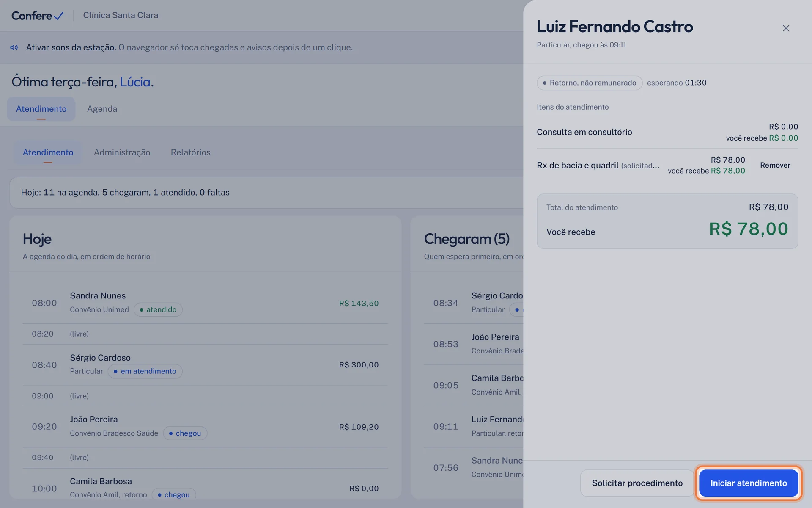Screen dimensions: 812x508
Task: Activate station sounds link
Action: coord(71,47)
